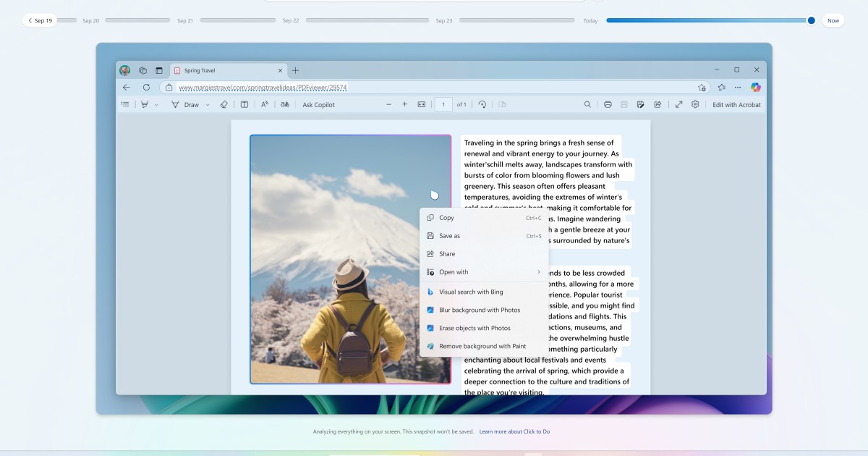Select Visual search with Bing
The width and height of the screenshot is (868, 456).
[470, 292]
